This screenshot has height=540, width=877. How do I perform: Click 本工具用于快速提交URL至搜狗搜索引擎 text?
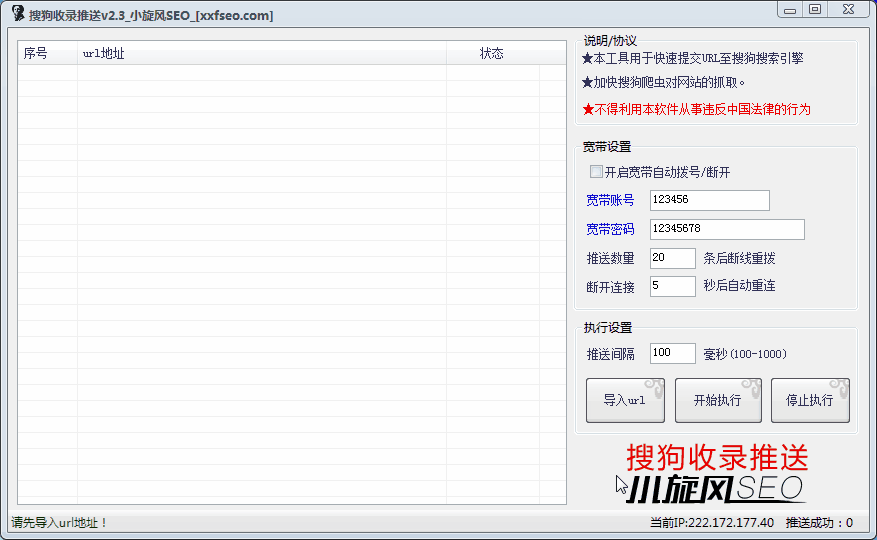(693, 58)
